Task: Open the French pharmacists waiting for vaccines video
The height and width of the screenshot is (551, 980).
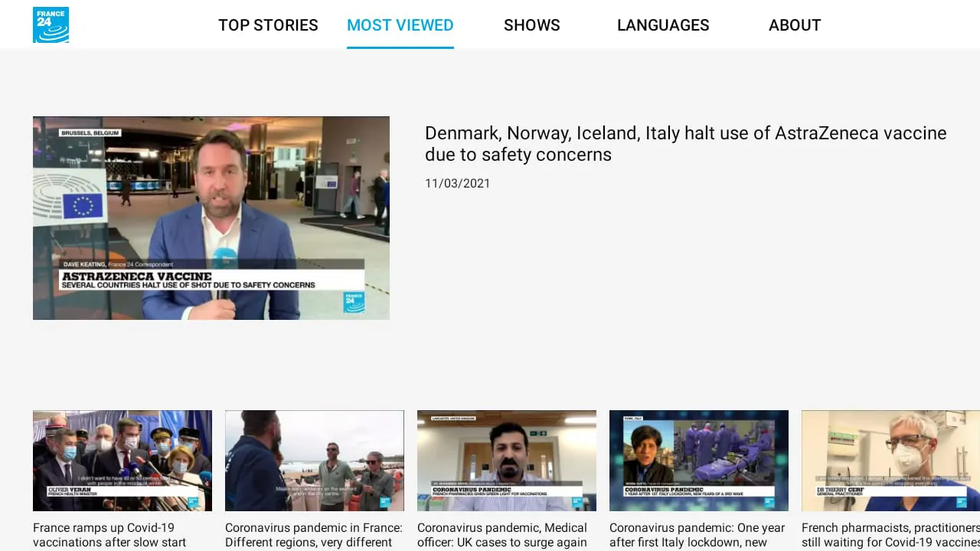Action: pos(890,460)
